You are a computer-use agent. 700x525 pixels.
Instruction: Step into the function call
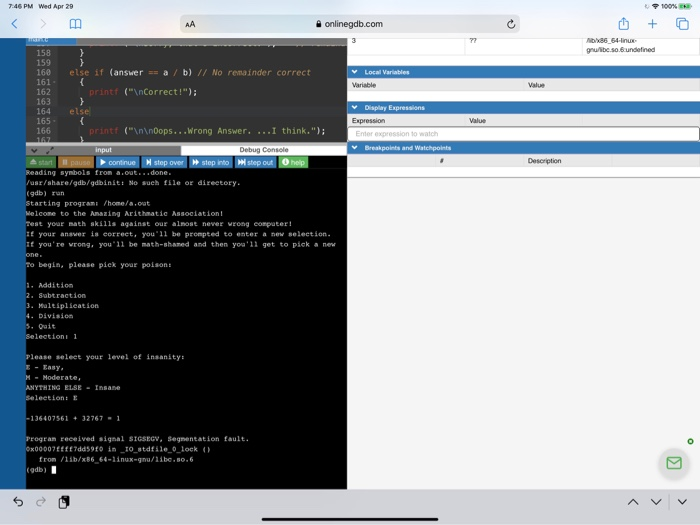211,162
